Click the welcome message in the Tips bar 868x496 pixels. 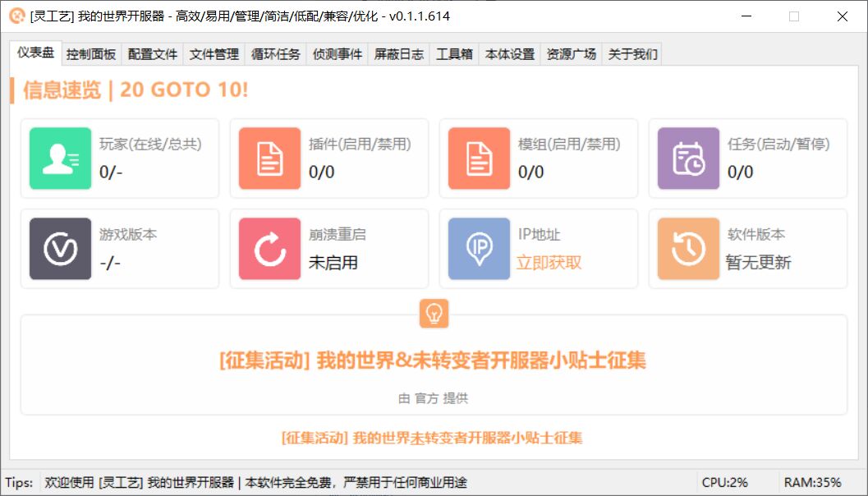tap(255, 483)
